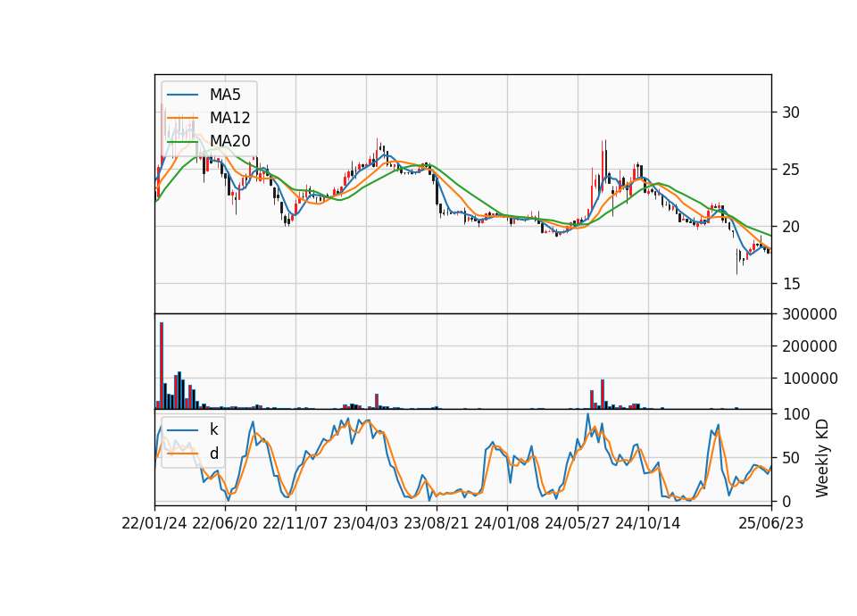Click the price axis label 25

pyautogui.click(x=791, y=170)
